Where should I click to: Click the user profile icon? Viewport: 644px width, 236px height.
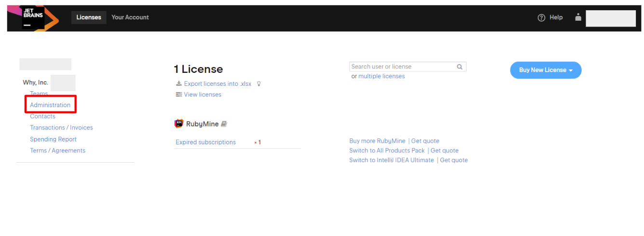pyautogui.click(x=578, y=17)
